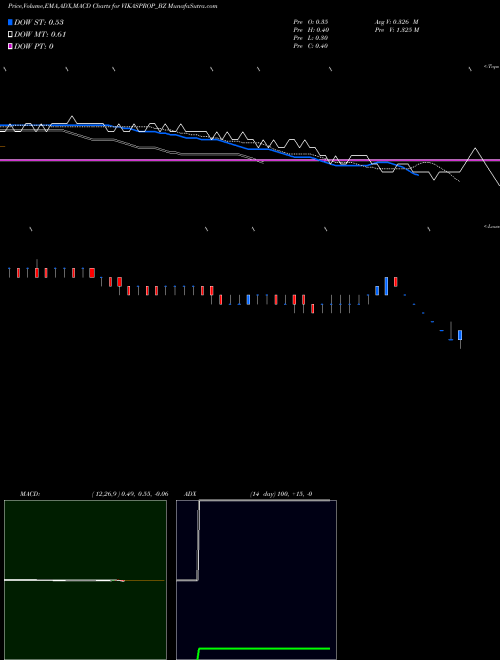
Task: Click the 'Pre V: 1.325 M' volume text
Action: (x=397, y=30)
